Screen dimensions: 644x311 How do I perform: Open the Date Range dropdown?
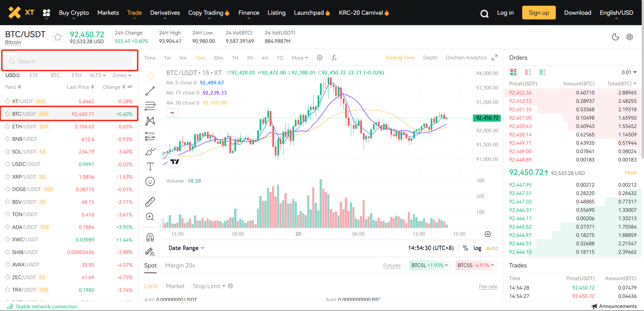pos(186,248)
